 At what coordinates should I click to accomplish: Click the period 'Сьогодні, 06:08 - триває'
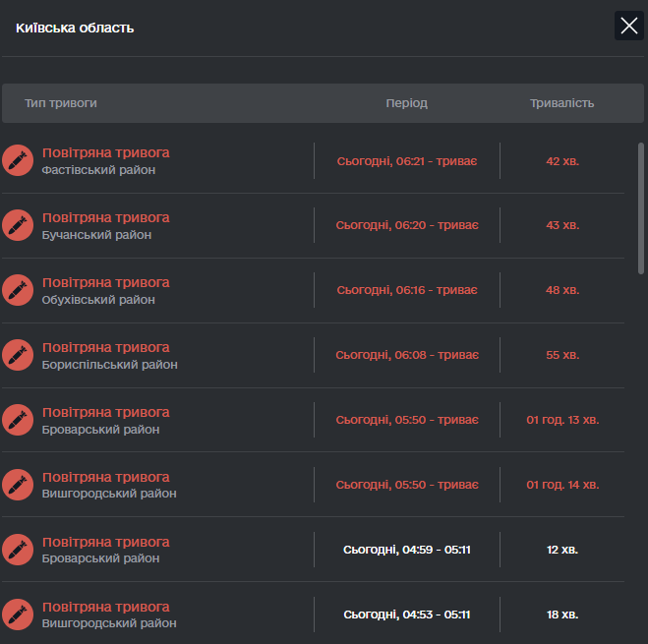(407, 355)
